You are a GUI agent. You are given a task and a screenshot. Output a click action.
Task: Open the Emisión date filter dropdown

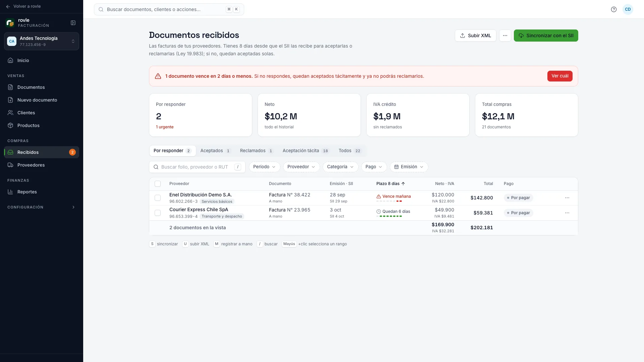[409, 167]
